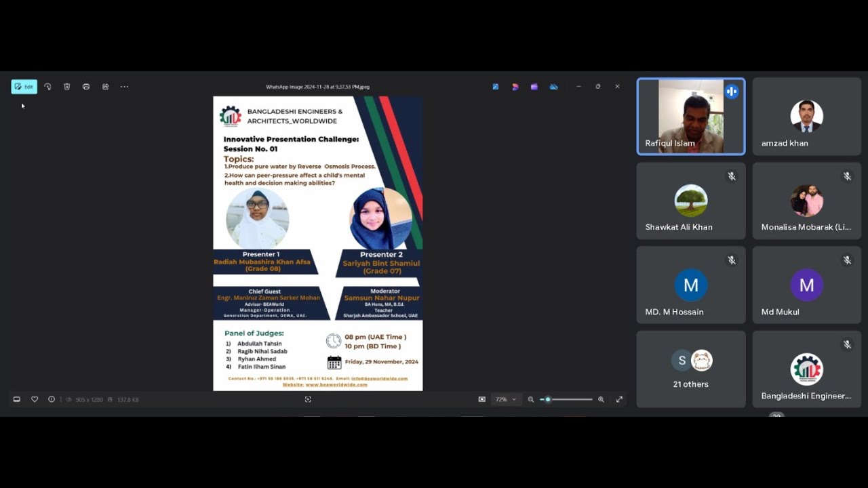The width and height of the screenshot is (868, 488).
Task: Open the share icon in Photos toolbar
Action: [x=105, y=87]
